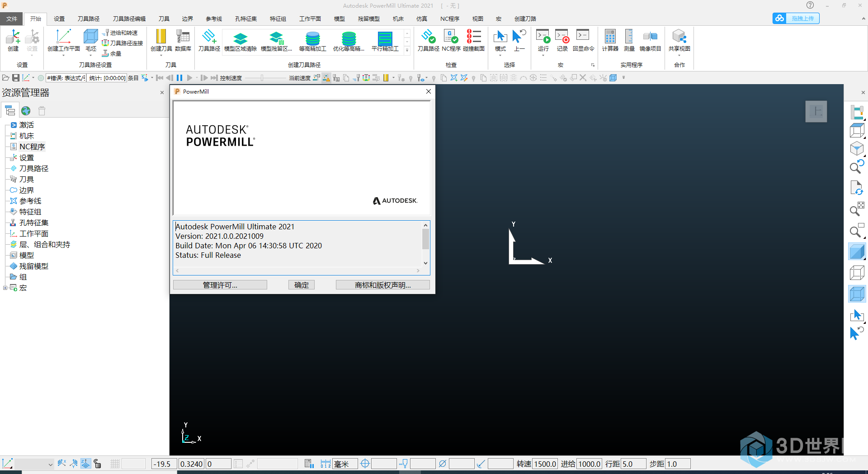Image resolution: width=868 pixels, height=474 pixels.
Task: Switch to the 视图 ribbon tab
Action: pyautogui.click(x=478, y=19)
